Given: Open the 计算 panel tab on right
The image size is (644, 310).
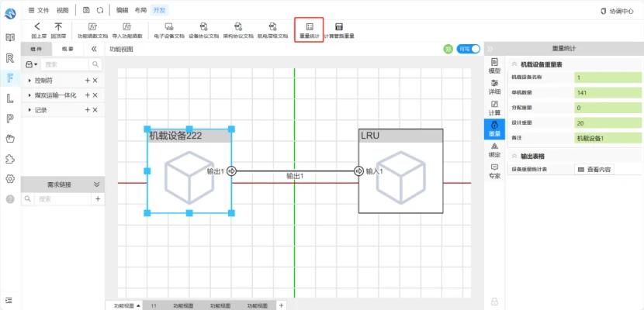Looking at the screenshot, I should [x=494, y=108].
